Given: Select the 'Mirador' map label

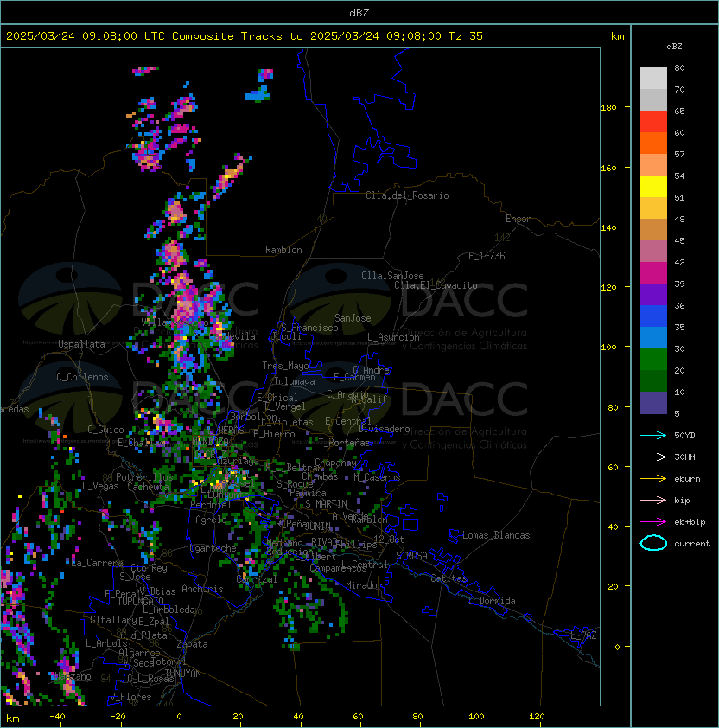Looking at the screenshot, I should coord(364,585).
